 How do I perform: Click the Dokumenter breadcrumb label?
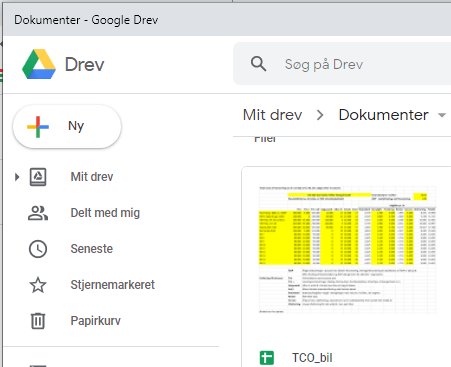pos(383,115)
